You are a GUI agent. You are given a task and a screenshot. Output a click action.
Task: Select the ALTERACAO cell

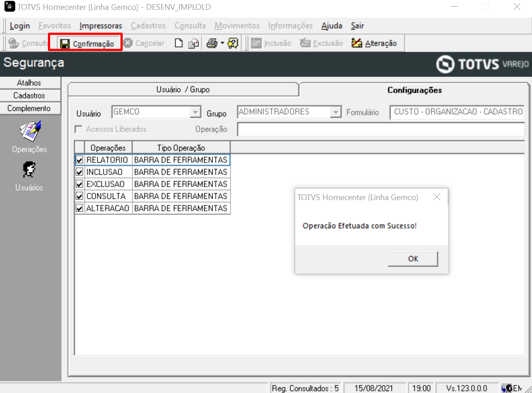108,208
